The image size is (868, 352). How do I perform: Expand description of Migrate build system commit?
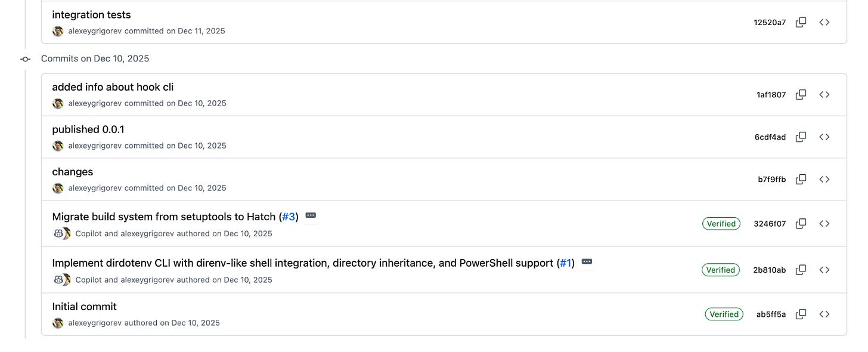[311, 215]
